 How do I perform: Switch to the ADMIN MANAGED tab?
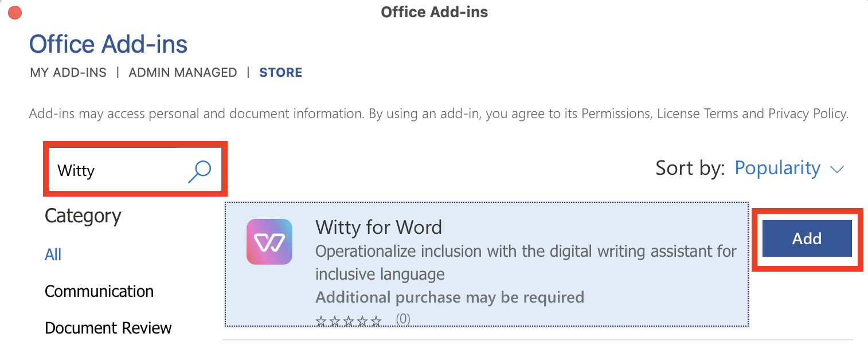(x=183, y=73)
